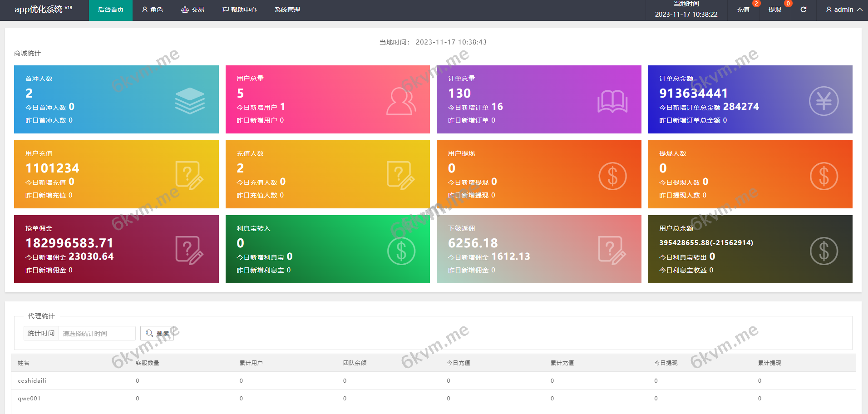Screen dimensions: 868x414
Task: Click the 统计时间 date input field
Action: pyautogui.click(x=97, y=334)
